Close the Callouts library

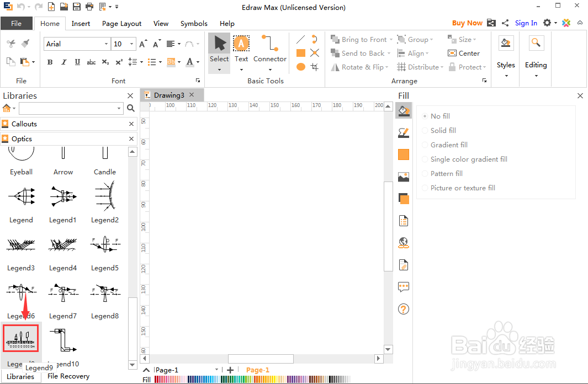click(x=131, y=124)
